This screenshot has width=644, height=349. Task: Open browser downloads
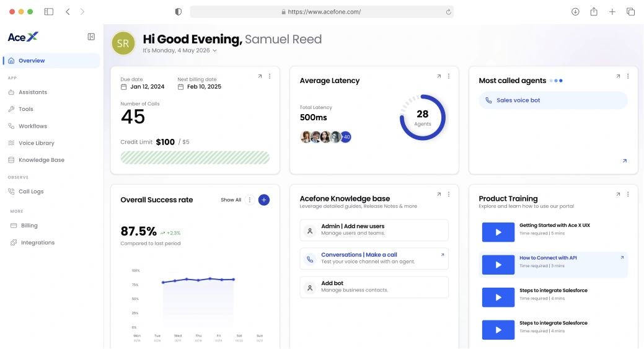(575, 12)
